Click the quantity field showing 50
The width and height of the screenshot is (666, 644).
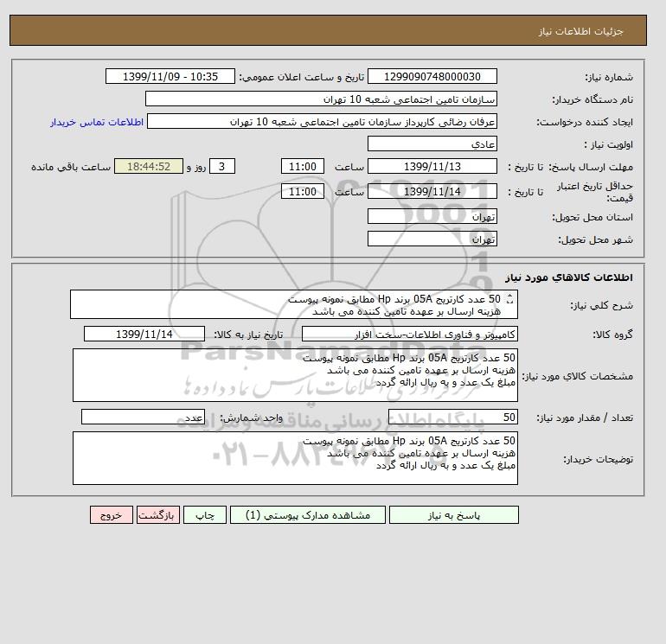[452, 417]
